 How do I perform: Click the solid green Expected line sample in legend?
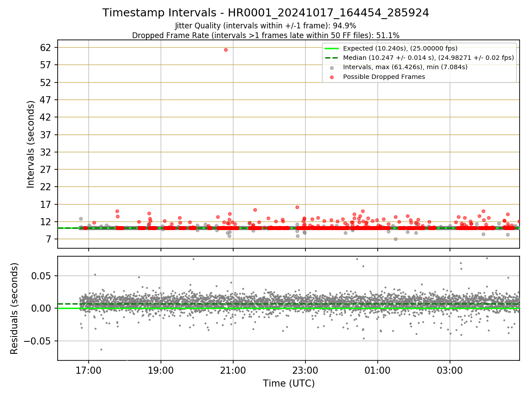(x=332, y=48)
